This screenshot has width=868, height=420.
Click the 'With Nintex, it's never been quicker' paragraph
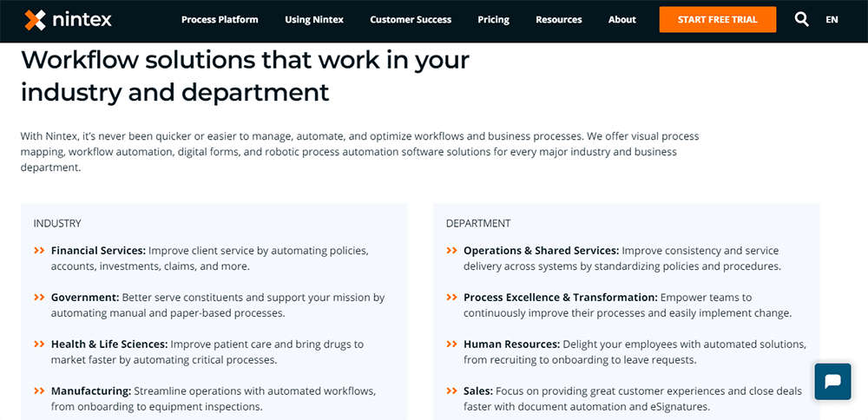(x=360, y=152)
